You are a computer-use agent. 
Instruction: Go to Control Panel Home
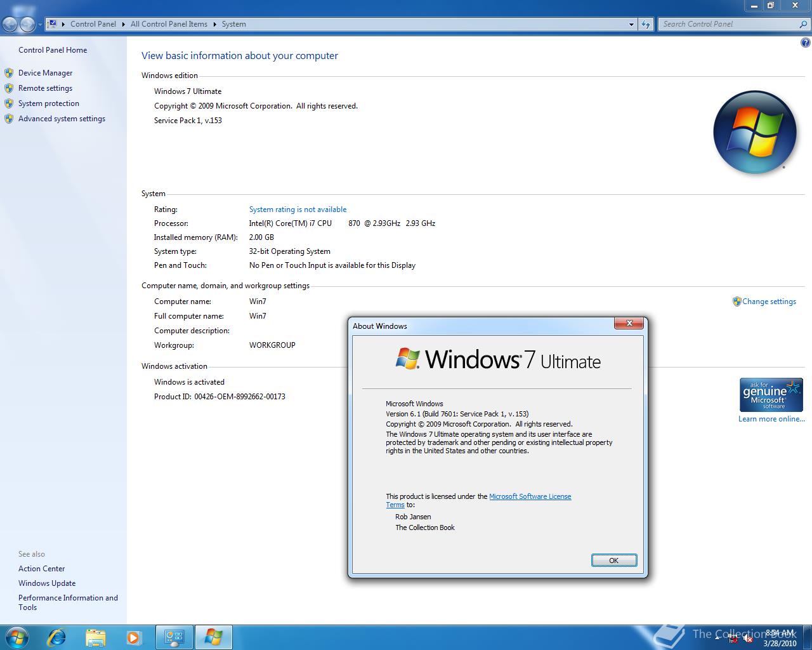(x=53, y=50)
